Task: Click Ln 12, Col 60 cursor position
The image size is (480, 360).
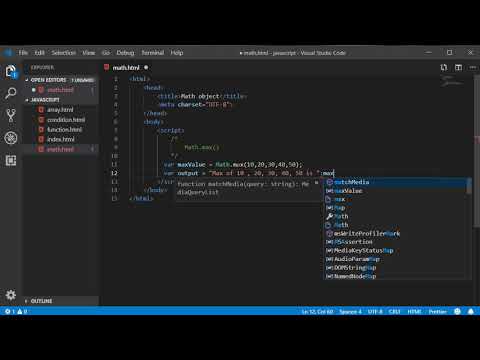Action: coord(317,312)
